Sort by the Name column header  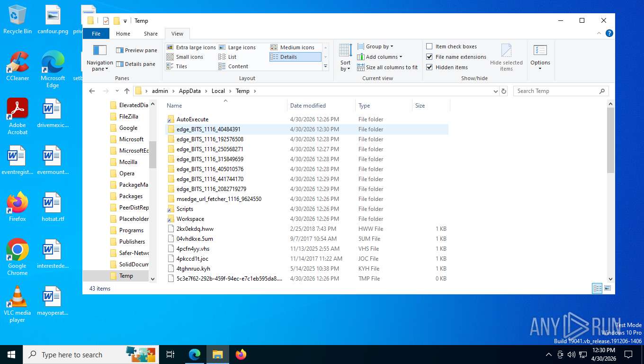point(226,106)
